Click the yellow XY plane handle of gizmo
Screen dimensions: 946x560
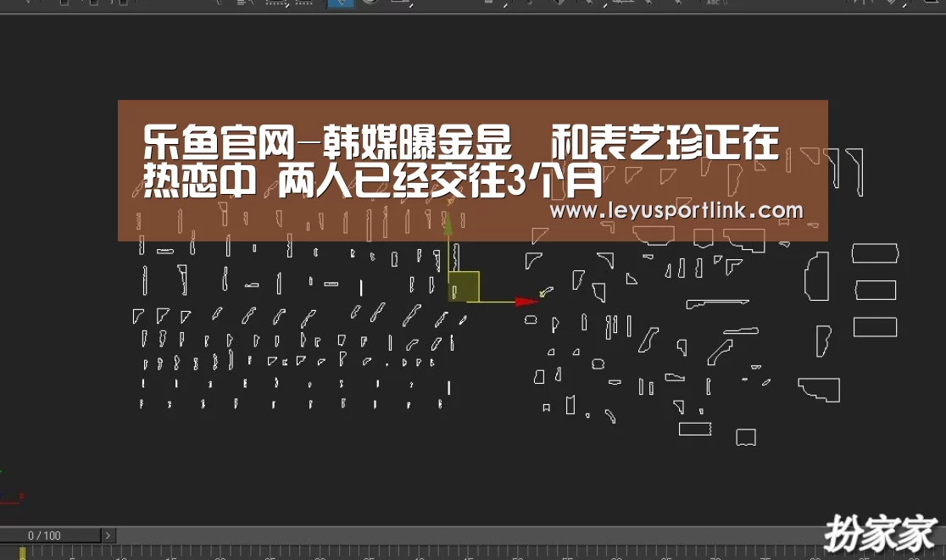pos(464,287)
